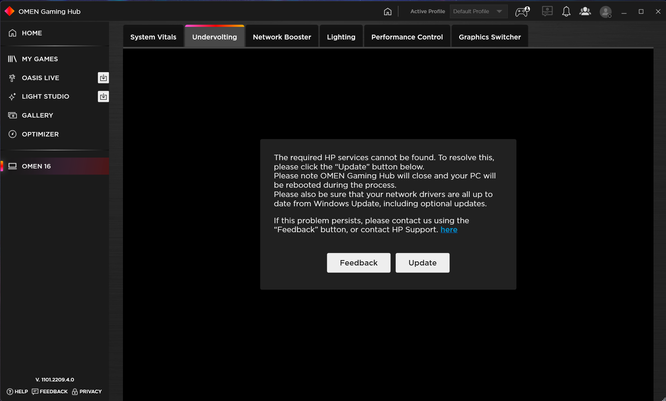The image size is (666, 401).
Task: Switch to the Network Booster tab
Action: click(282, 37)
